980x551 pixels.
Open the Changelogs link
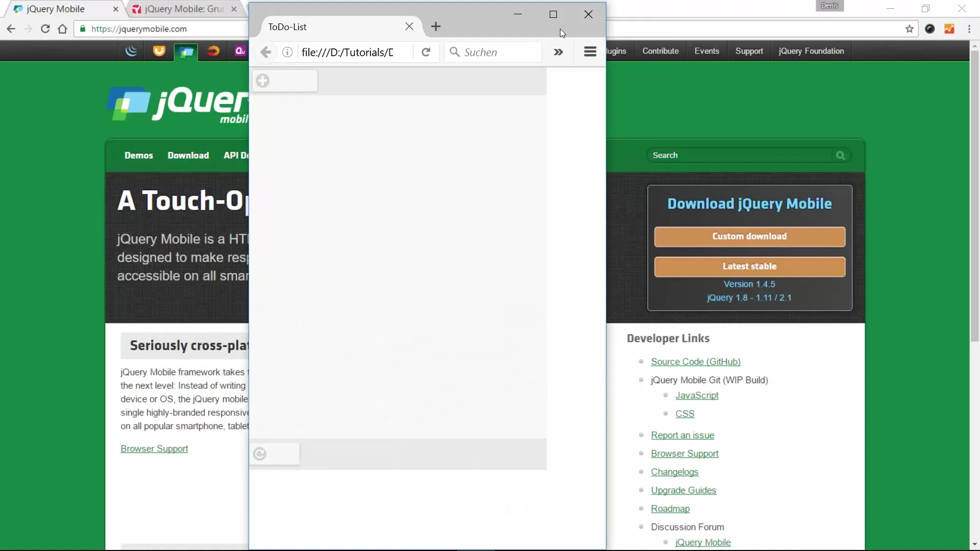(x=675, y=472)
